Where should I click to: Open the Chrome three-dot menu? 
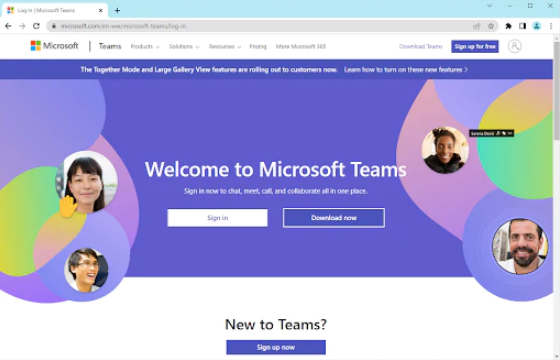coord(551,26)
